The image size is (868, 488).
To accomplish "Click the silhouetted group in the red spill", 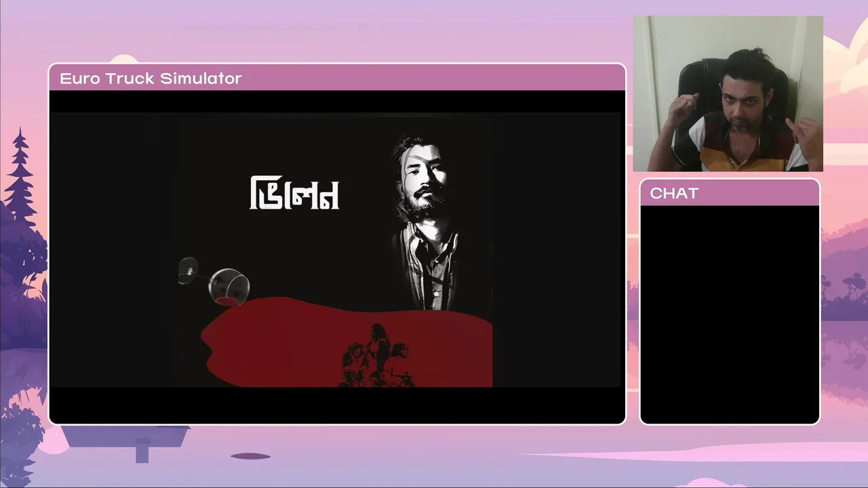I will 377,356.
